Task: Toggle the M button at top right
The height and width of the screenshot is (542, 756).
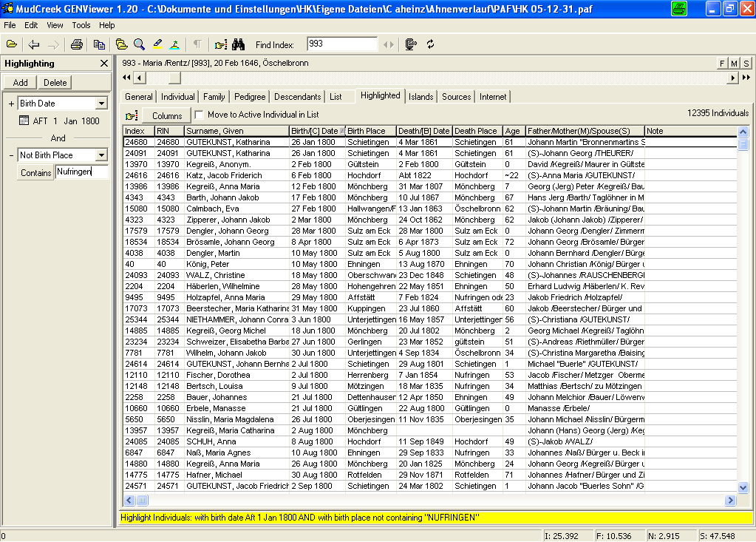Action: pos(734,64)
